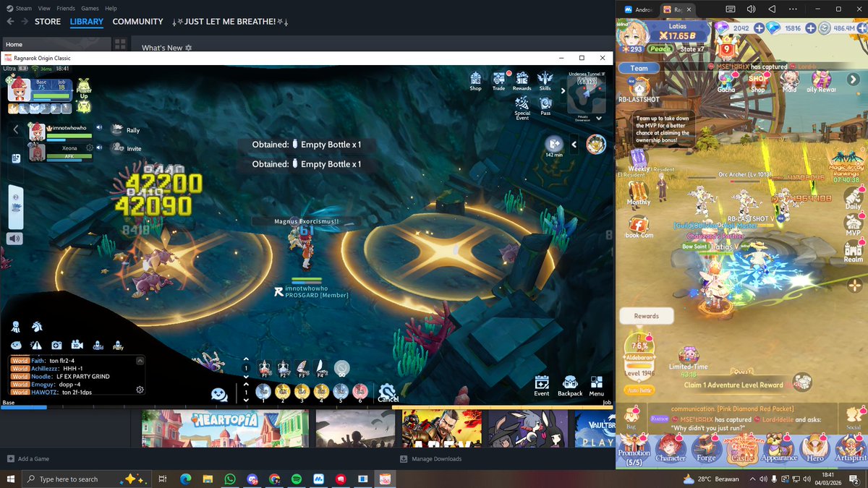This screenshot has width=868, height=488.
Task: Open the Social icon in emulator game
Action: click(x=854, y=418)
